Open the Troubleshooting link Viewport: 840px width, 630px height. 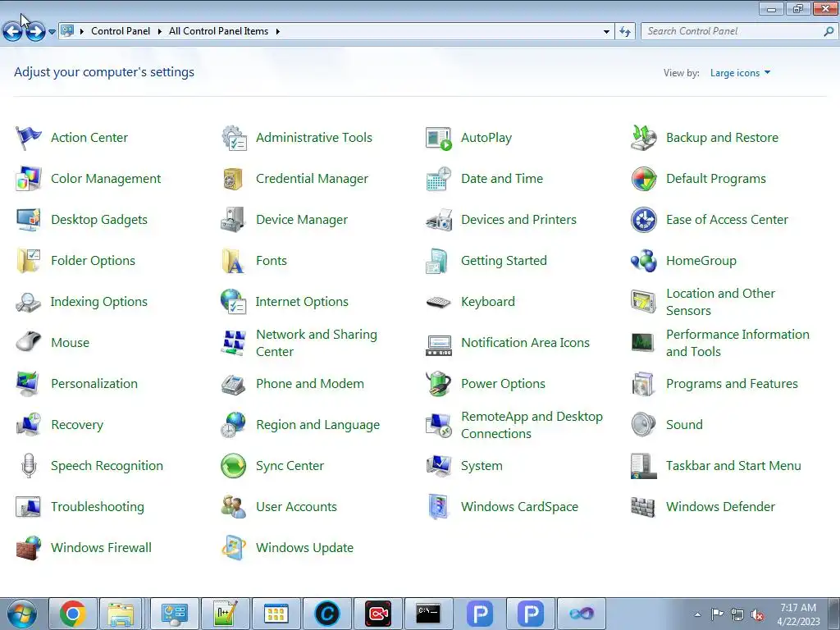point(98,507)
